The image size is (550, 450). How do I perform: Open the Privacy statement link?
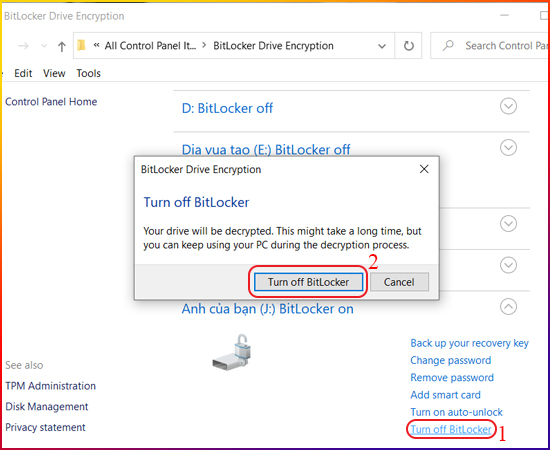tap(45, 427)
